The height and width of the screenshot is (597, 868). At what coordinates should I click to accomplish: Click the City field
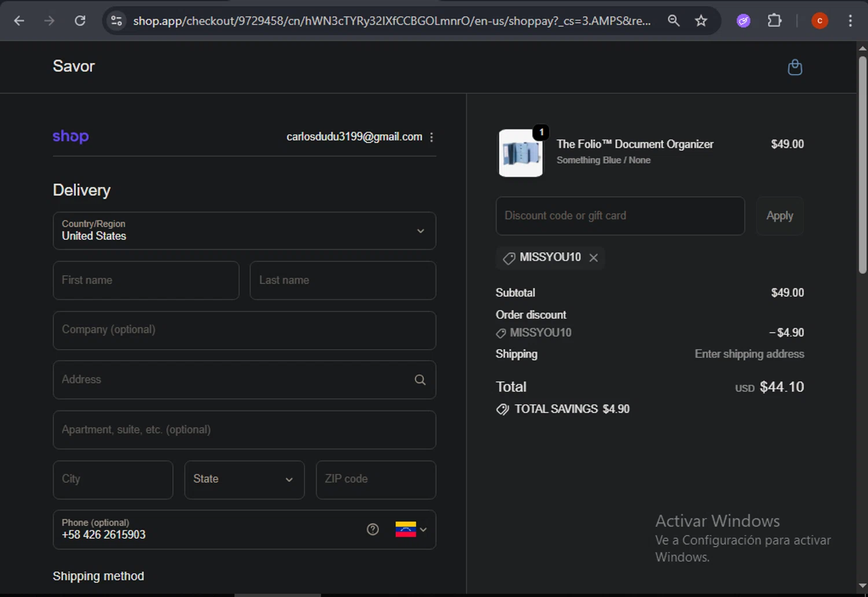click(x=113, y=479)
